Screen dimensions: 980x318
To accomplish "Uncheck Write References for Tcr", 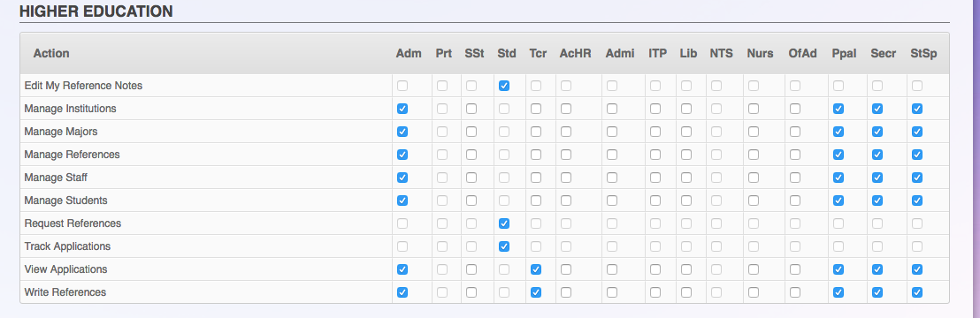I will coord(536,292).
